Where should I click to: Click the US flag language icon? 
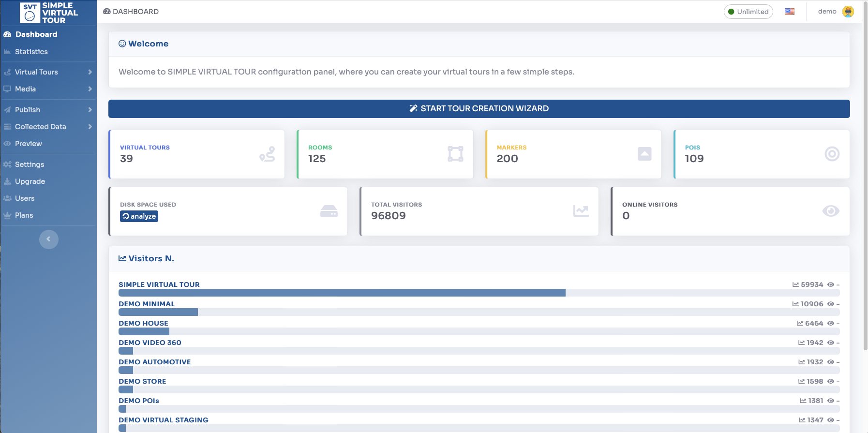pos(790,12)
